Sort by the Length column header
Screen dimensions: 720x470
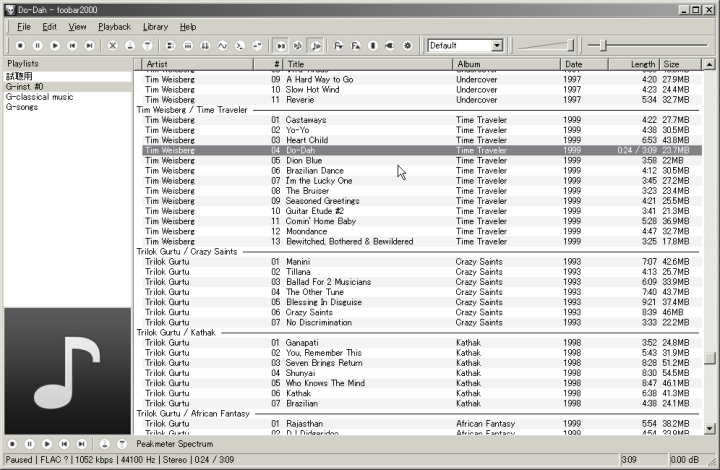[x=634, y=64]
